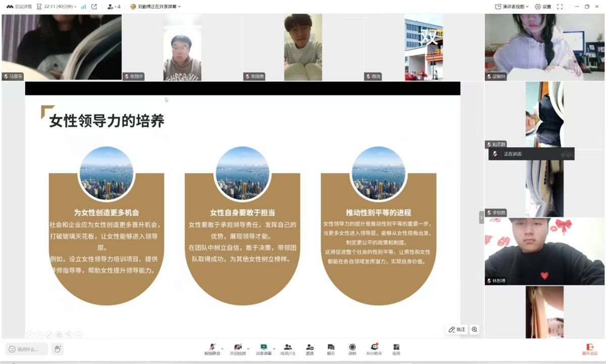Click the 邀请 invite icon
Image resolution: width=606 pixels, height=364 pixels.
(x=310, y=348)
